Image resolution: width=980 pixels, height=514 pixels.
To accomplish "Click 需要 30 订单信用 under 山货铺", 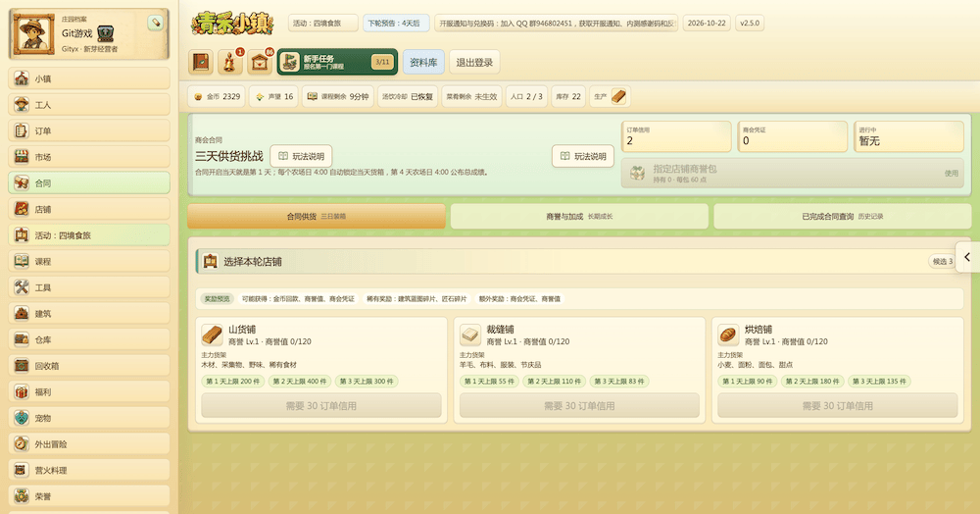I will pos(321,406).
